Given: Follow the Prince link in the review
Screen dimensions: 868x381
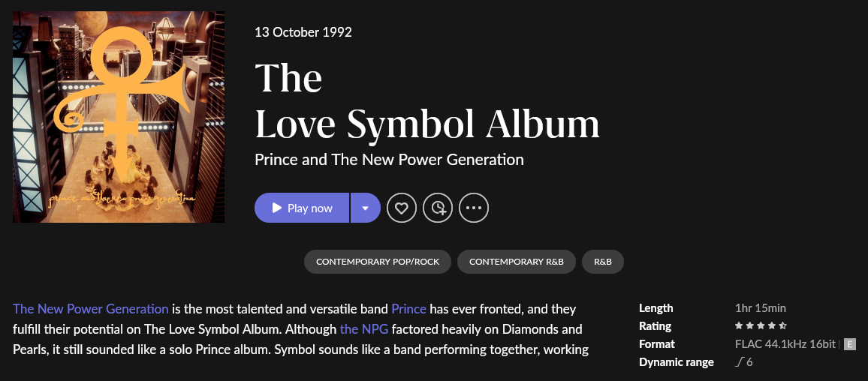Looking at the screenshot, I should coord(408,309).
